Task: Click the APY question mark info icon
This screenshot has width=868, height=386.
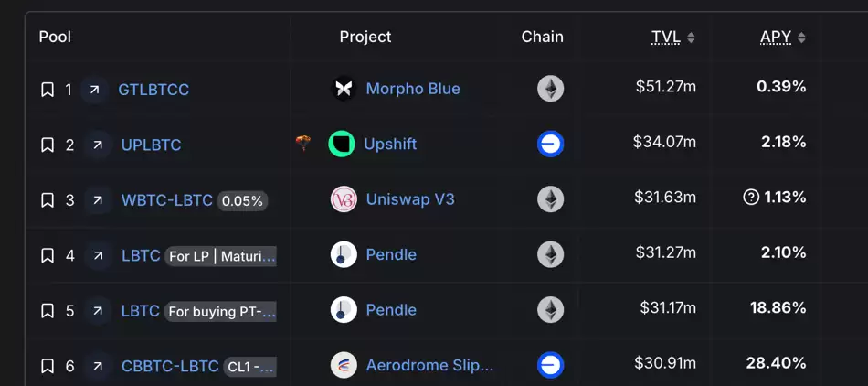Action: coord(751,198)
